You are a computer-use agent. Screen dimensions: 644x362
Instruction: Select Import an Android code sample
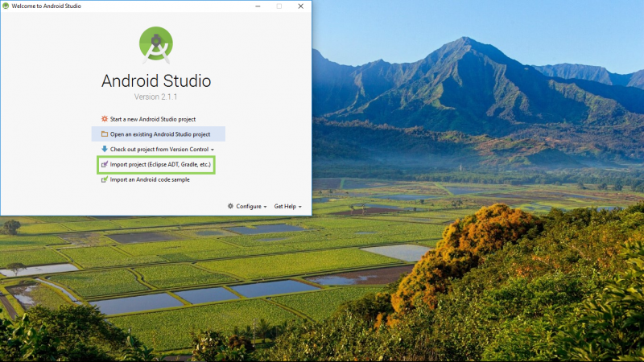pyautogui.click(x=151, y=180)
